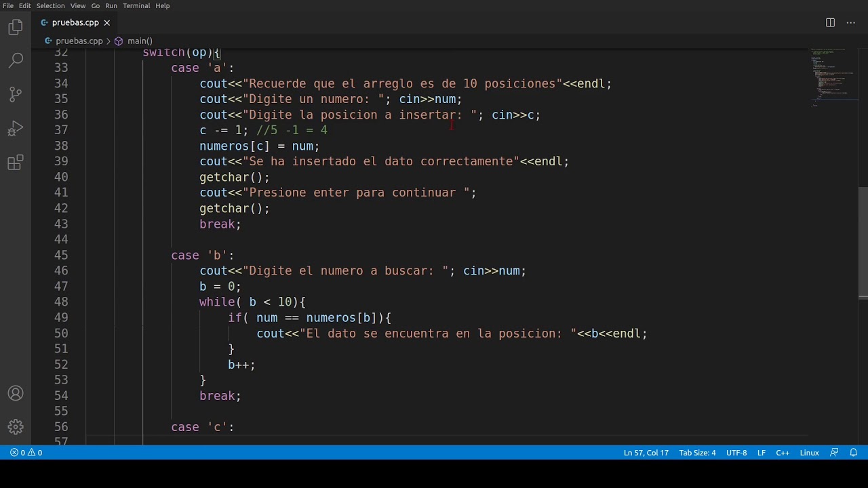Click the string "Presione enter para continuar "
This screenshot has height=488, width=868.
(356, 192)
